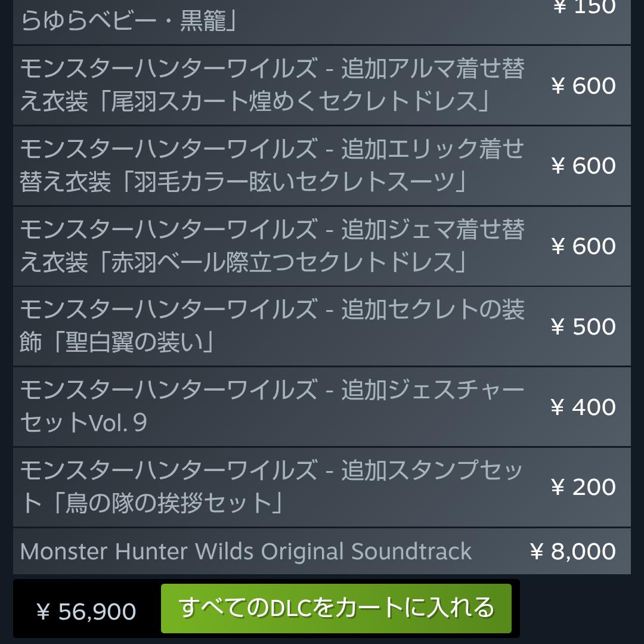The width and height of the screenshot is (644, 644).
Task: Click the ¥ 400 gesture set price
Action: tap(583, 407)
